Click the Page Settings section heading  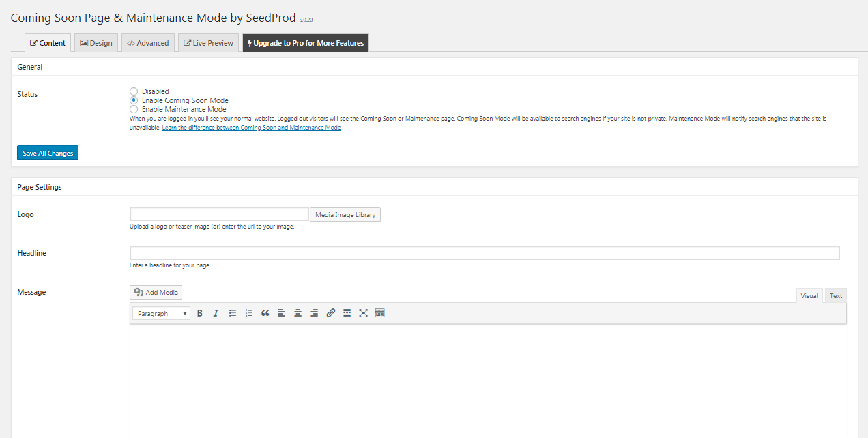(40, 187)
